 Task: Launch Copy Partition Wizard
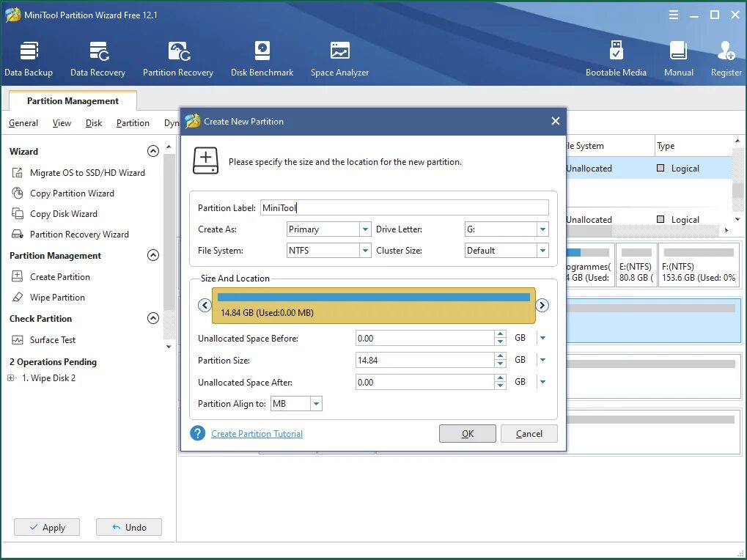[63, 194]
